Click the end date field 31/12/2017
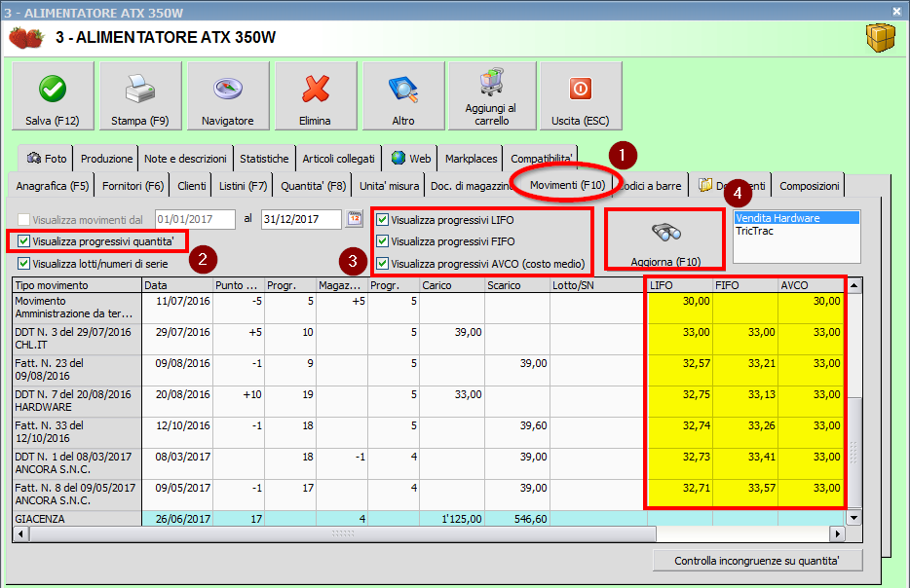 (300, 219)
